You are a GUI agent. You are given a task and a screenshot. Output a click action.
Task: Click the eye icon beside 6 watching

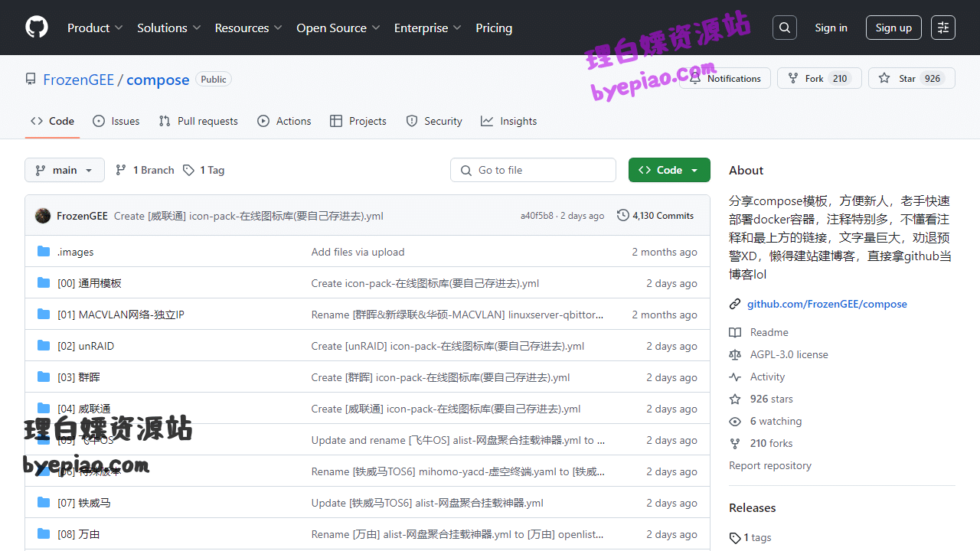[x=735, y=421]
